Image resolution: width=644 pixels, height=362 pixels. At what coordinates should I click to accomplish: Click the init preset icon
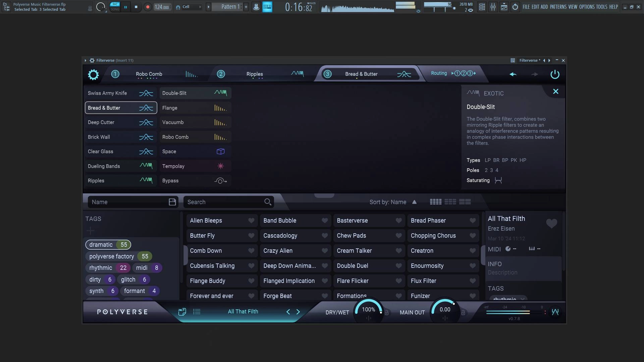tap(182, 312)
